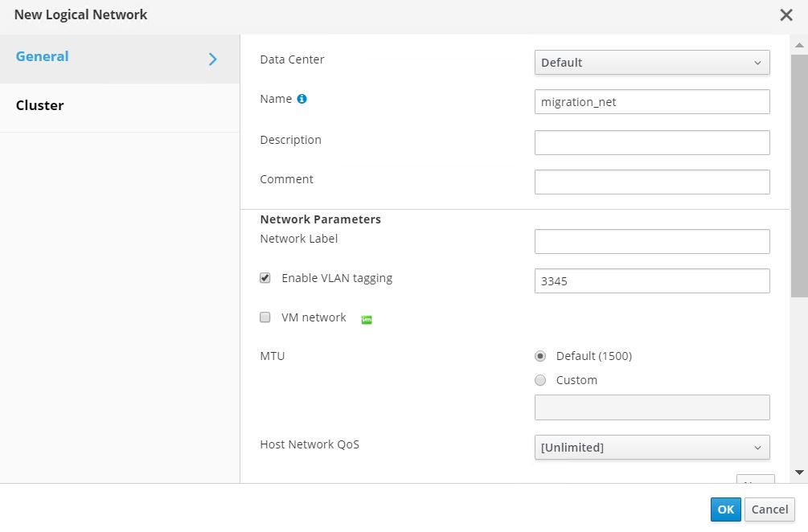The image size is (808, 532).
Task: Click the chevron arrow next to General
Action: point(213,59)
